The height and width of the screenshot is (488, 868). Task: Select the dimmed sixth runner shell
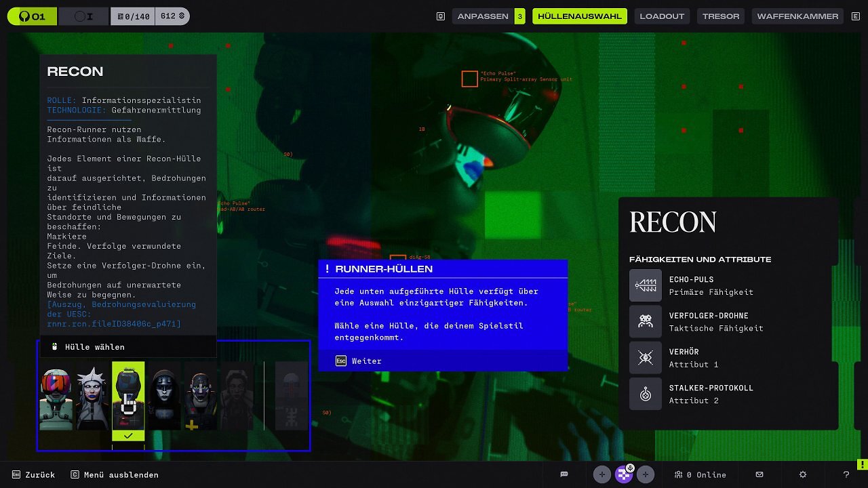point(237,396)
